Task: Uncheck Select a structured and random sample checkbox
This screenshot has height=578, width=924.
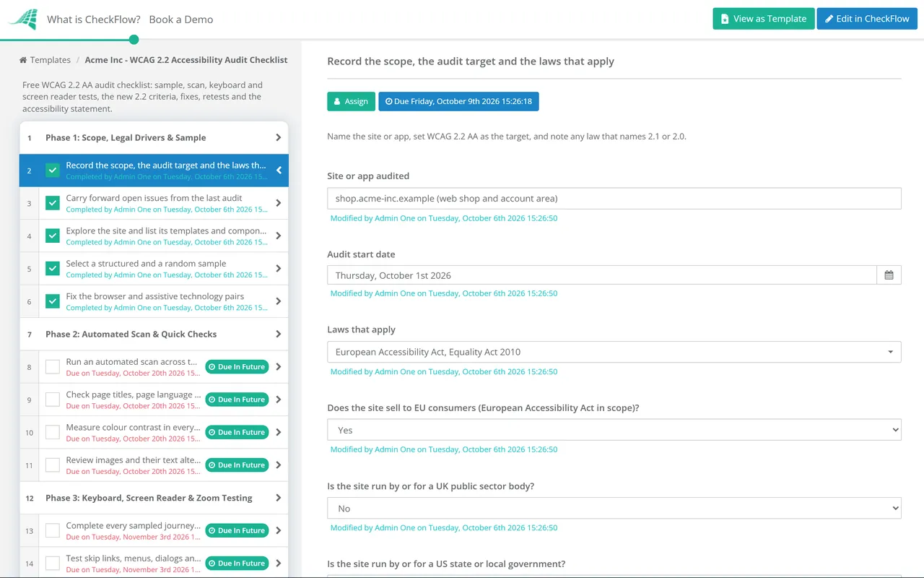Action: 53,269
